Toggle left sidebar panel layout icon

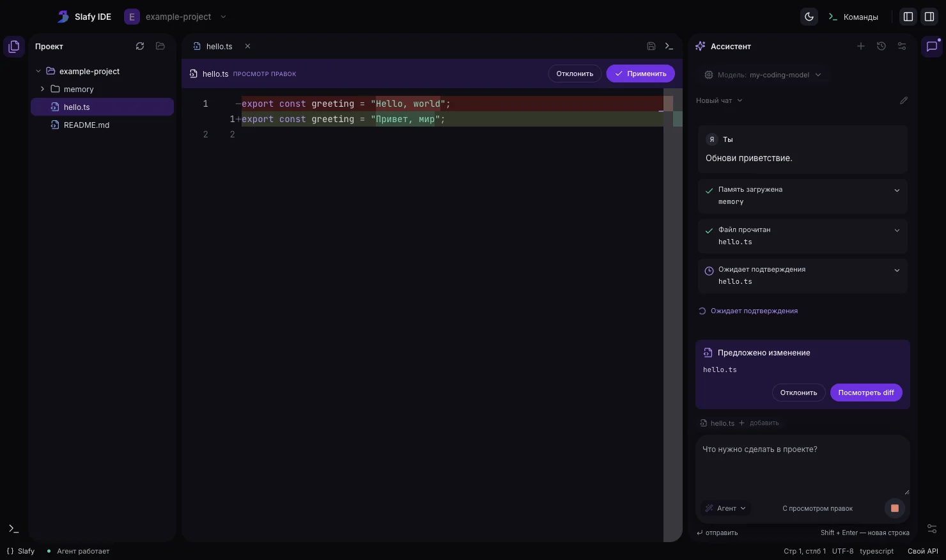[x=908, y=17]
